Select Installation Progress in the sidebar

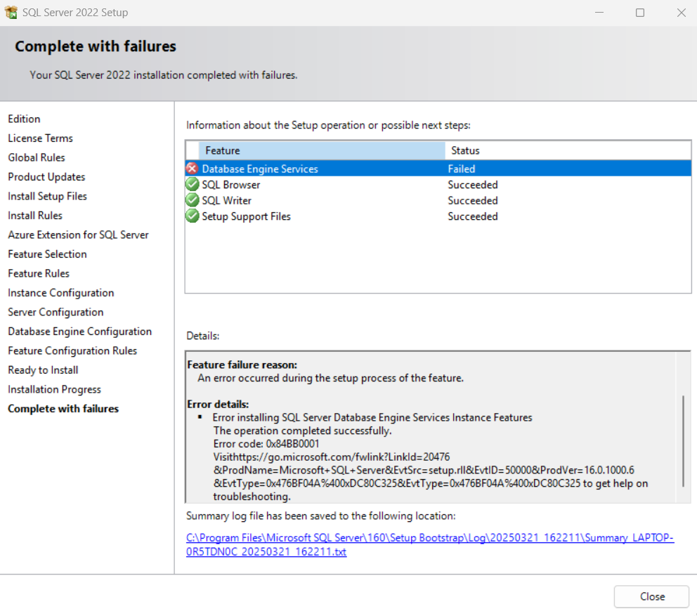(x=54, y=389)
